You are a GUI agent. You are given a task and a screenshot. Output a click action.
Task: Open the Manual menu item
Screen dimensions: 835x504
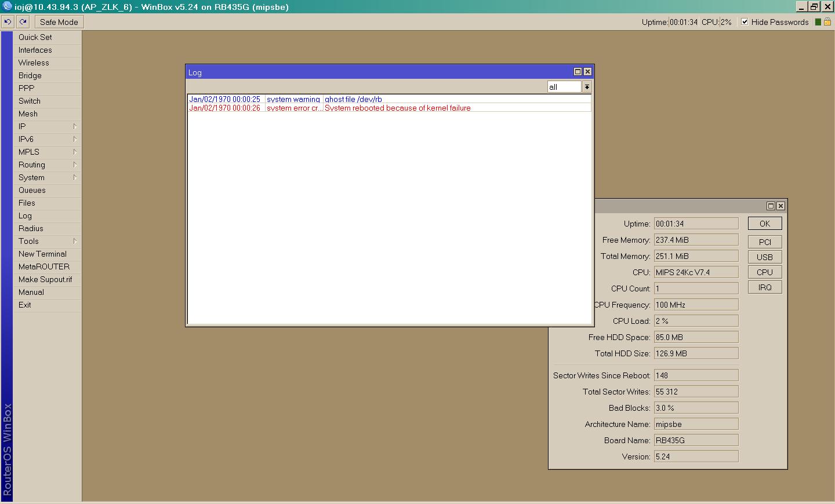[47, 292]
